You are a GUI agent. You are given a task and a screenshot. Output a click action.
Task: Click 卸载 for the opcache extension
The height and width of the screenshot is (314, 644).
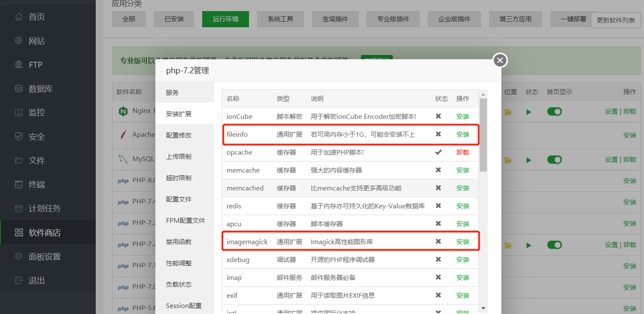pyautogui.click(x=462, y=152)
